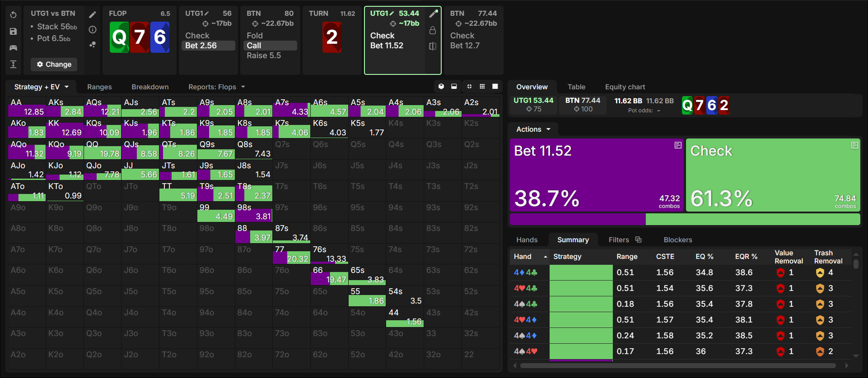Select the Blockers tab
Image resolution: width=868 pixels, height=378 pixels.
pyautogui.click(x=678, y=240)
